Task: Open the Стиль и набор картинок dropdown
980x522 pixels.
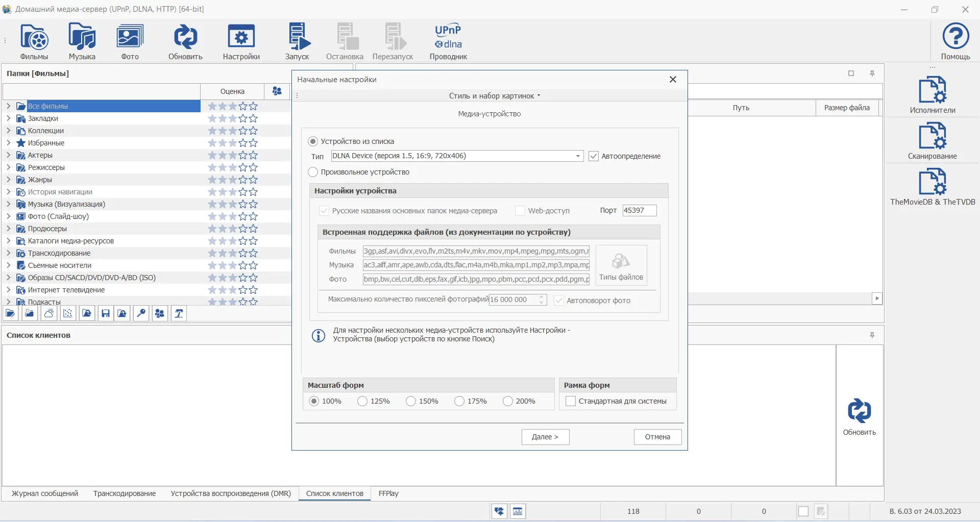Action: [x=494, y=96]
